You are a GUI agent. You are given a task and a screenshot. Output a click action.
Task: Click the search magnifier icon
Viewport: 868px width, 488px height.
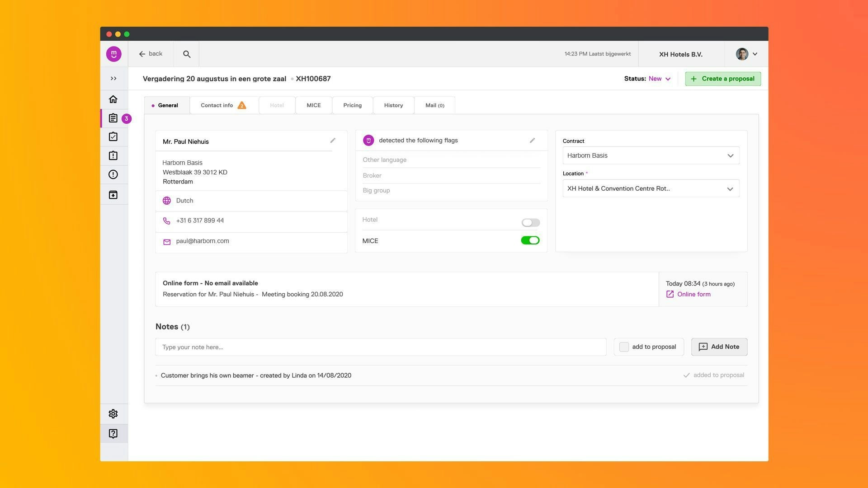pos(187,54)
